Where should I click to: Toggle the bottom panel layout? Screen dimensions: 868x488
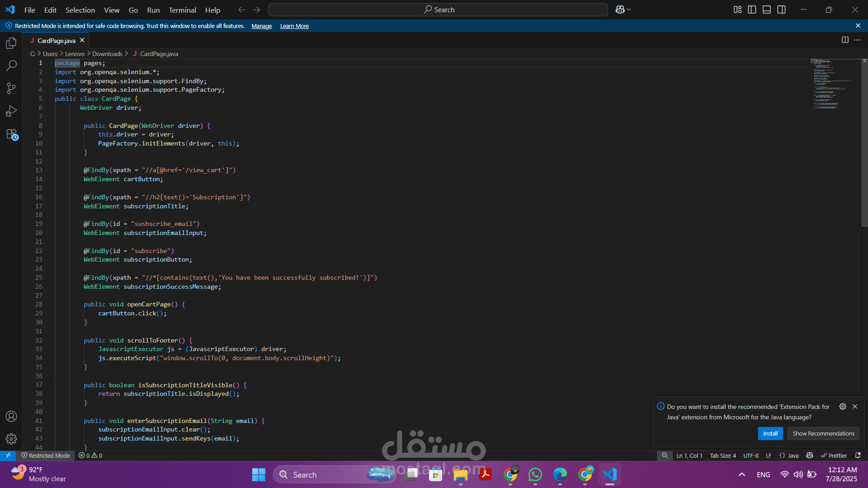pos(767,9)
